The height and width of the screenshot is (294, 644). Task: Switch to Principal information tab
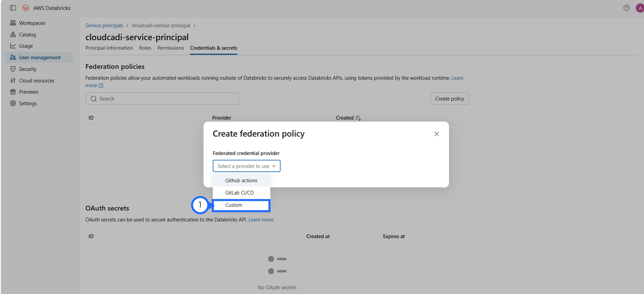pyautogui.click(x=109, y=48)
